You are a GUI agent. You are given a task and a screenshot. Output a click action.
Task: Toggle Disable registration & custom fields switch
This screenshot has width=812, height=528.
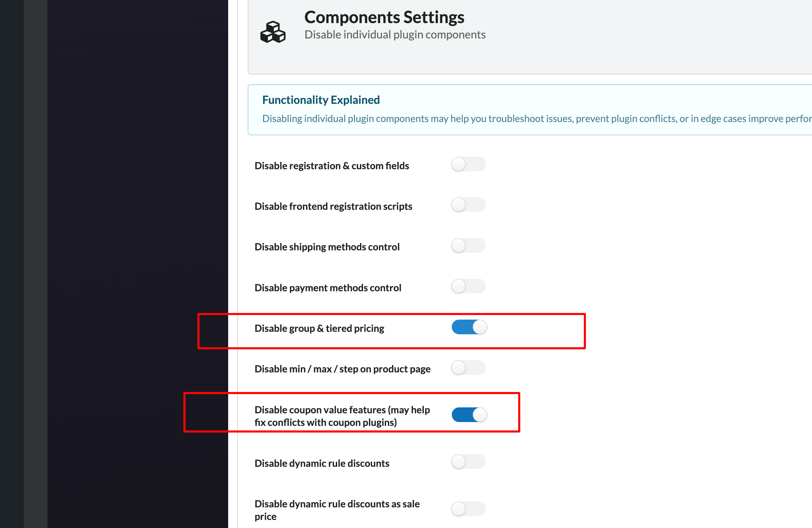[x=468, y=164]
